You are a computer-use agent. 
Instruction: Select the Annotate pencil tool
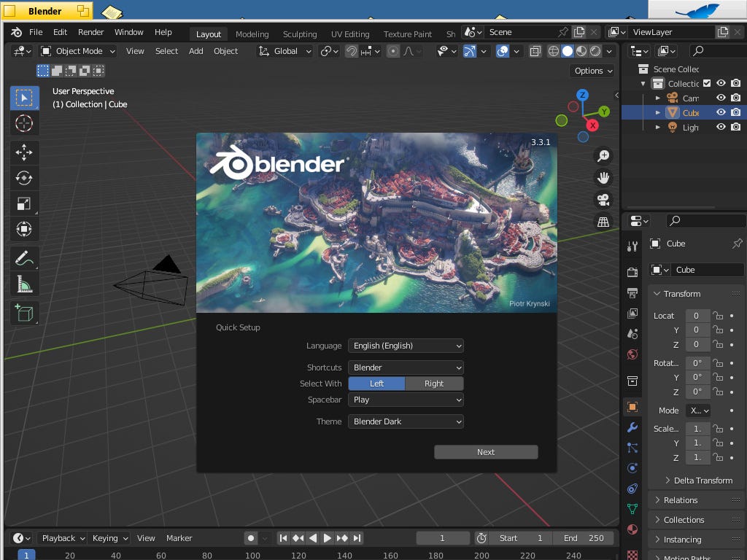pyautogui.click(x=24, y=259)
